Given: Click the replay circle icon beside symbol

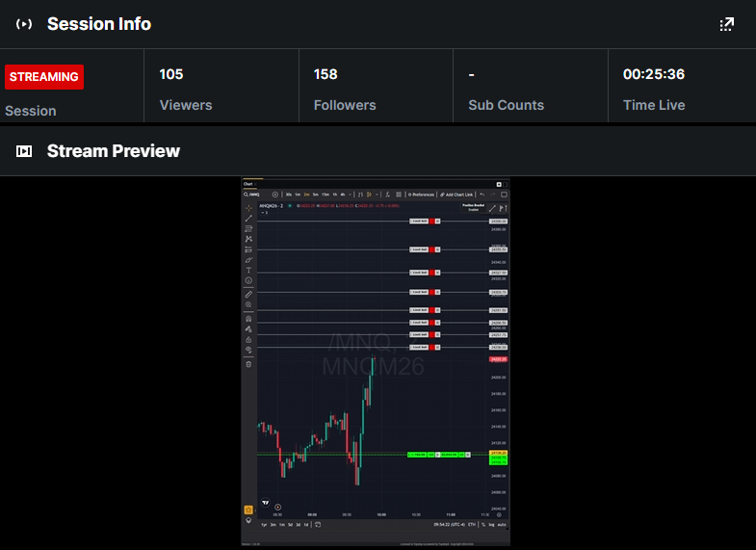Looking at the screenshot, I should [274, 195].
